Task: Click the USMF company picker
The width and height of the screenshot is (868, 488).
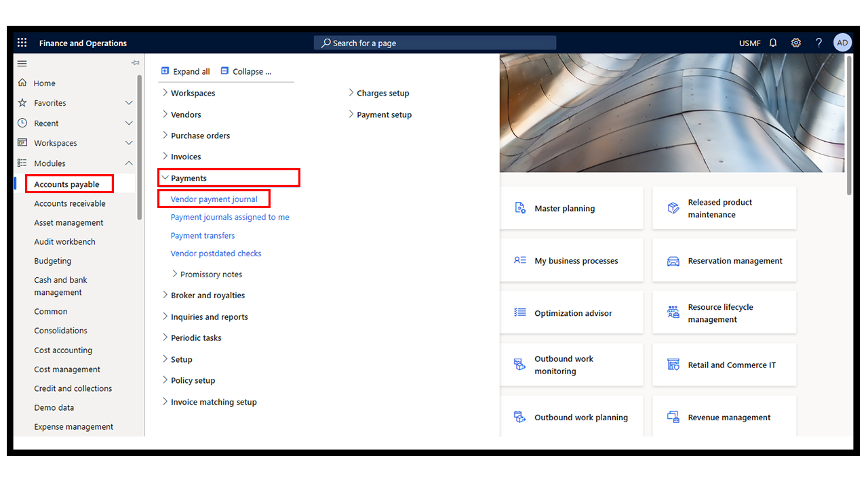Action: point(749,43)
